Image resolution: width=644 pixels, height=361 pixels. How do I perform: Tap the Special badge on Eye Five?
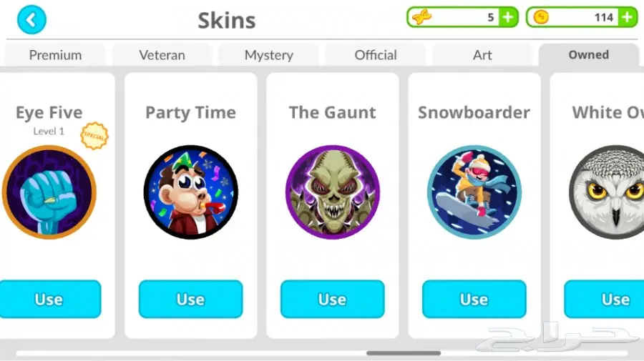pyautogui.click(x=94, y=136)
